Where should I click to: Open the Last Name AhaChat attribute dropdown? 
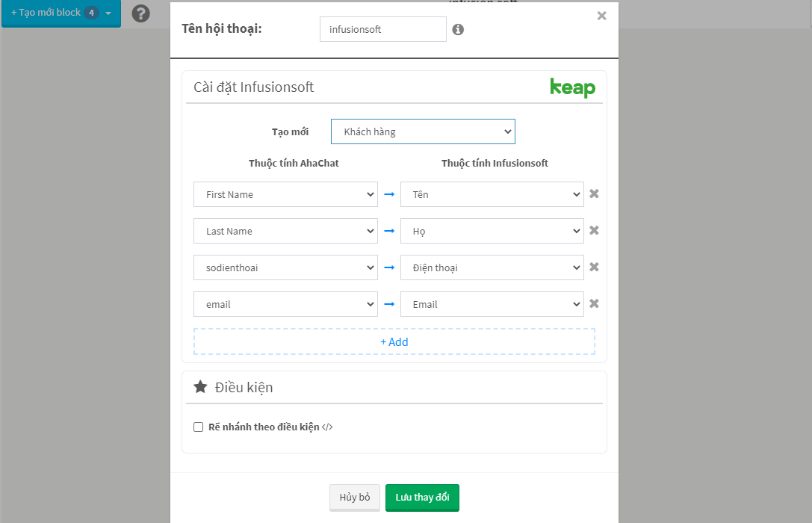(285, 231)
